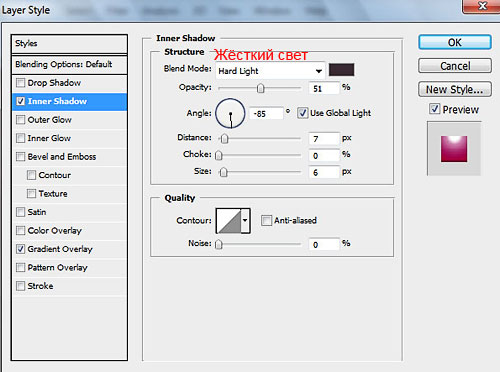Click the Choke slider handle
Viewport: 500px width, 372px height.
(x=219, y=155)
